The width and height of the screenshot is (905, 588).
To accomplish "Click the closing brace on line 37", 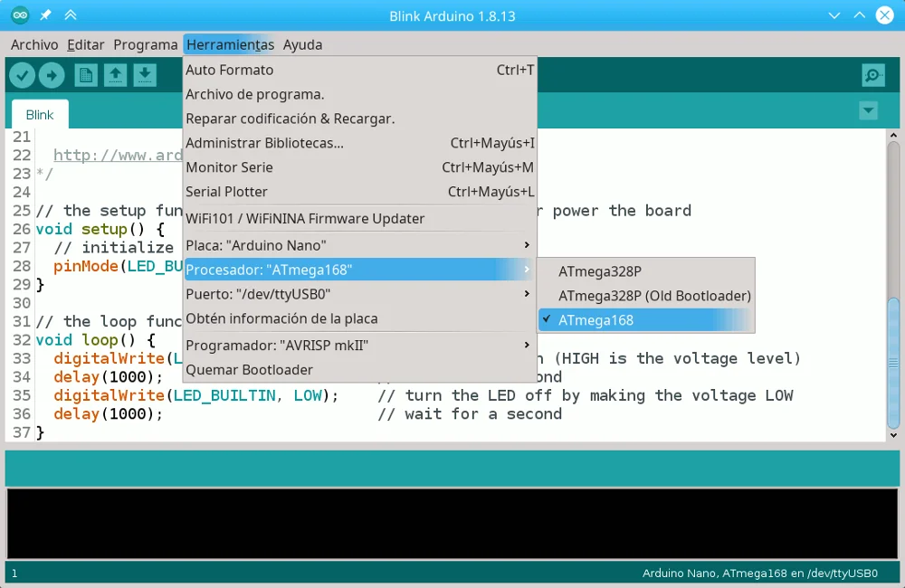I will (x=40, y=432).
